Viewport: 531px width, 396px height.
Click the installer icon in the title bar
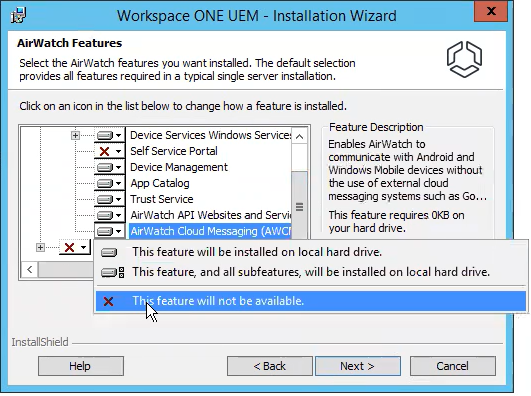[x=18, y=16]
